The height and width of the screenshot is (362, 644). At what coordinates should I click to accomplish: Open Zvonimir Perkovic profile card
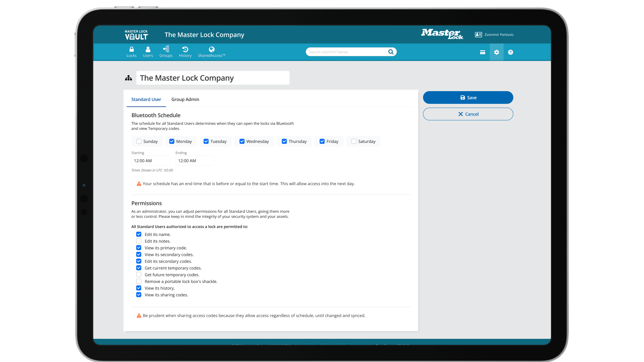pyautogui.click(x=494, y=35)
